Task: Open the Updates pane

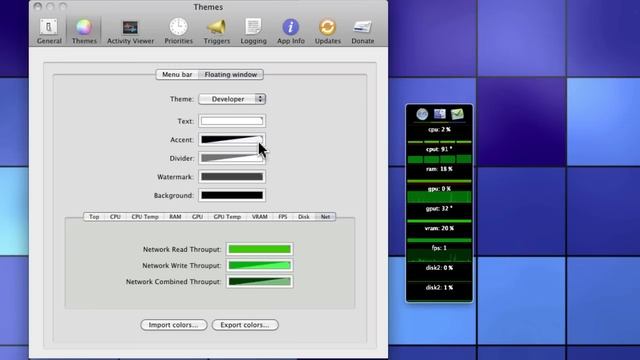Action: [x=328, y=31]
